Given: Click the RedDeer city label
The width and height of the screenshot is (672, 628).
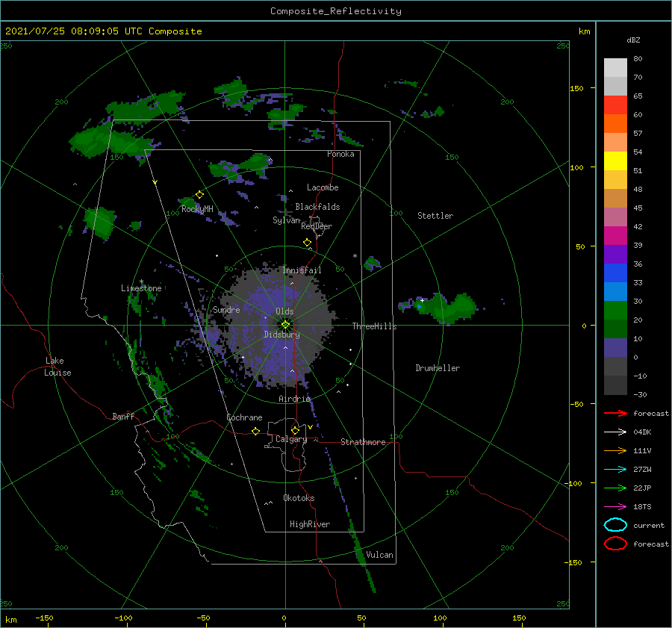Looking at the screenshot, I should point(317,226).
